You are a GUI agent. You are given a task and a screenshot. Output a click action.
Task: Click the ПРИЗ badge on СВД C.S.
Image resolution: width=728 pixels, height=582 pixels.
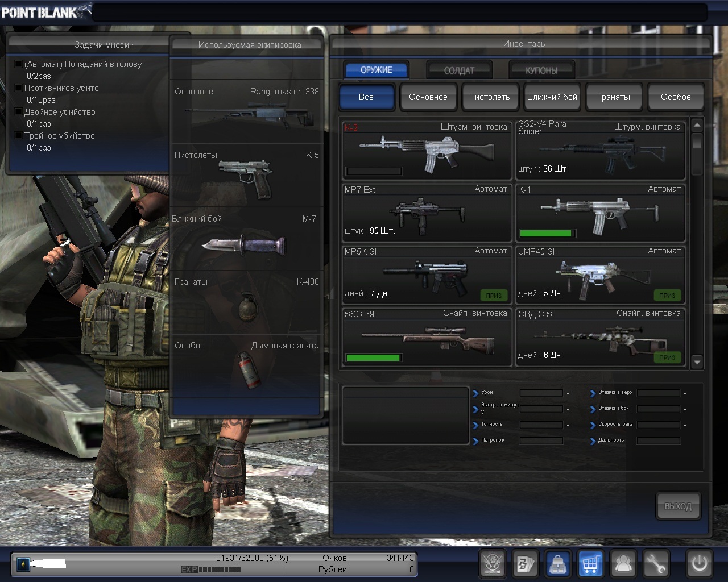coord(667,357)
